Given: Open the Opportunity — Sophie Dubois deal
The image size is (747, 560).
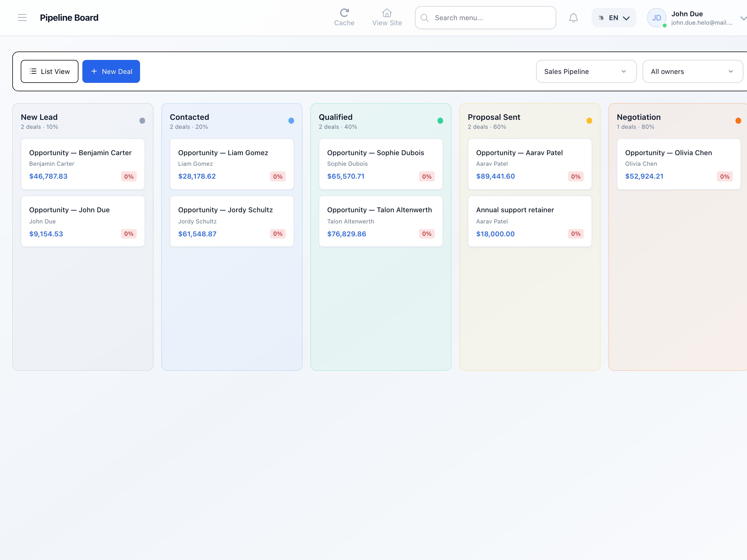Looking at the screenshot, I should click(381, 164).
